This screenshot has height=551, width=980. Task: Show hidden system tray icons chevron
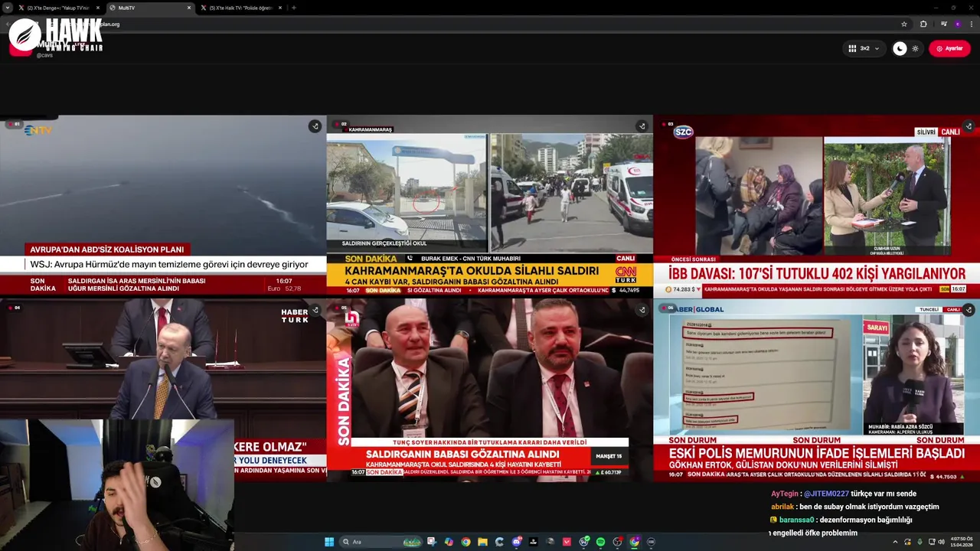896,542
